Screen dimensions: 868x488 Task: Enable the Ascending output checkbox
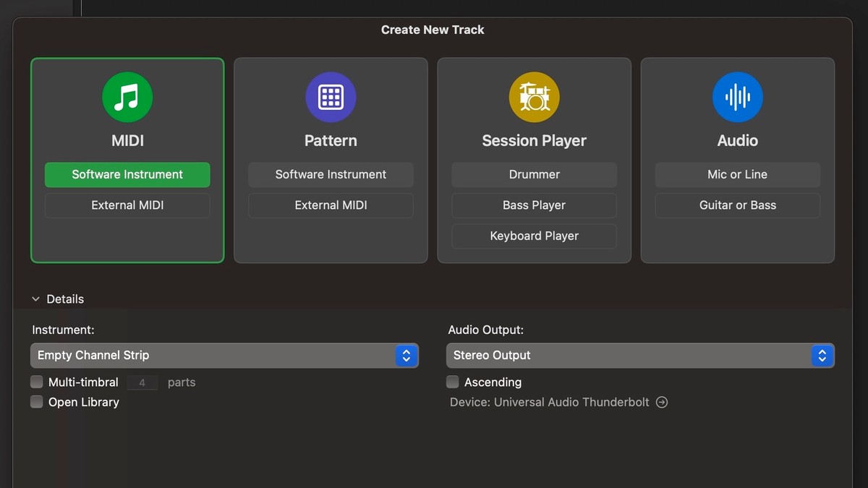453,382
